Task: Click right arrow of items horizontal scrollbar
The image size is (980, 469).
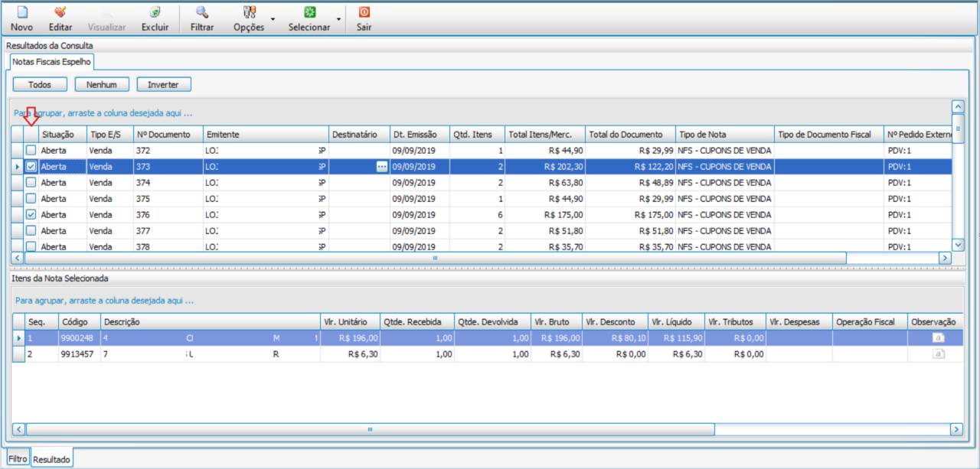Action: pyautogui.click(x=956, y=430)
